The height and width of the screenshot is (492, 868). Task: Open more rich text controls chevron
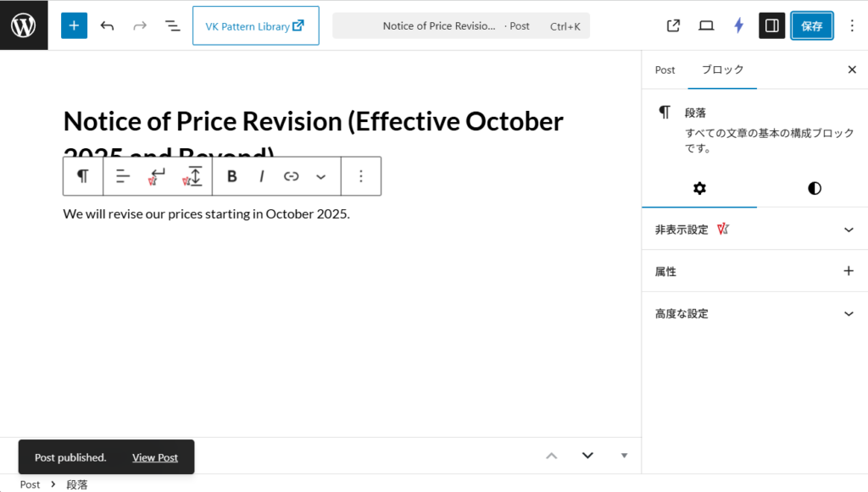(x=320, y=176)
